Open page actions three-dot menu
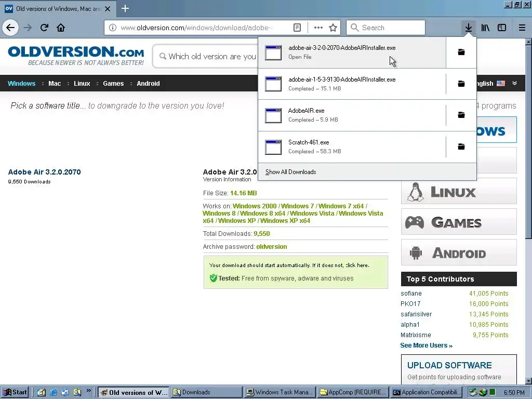532x399 pixels. [318, 28]
